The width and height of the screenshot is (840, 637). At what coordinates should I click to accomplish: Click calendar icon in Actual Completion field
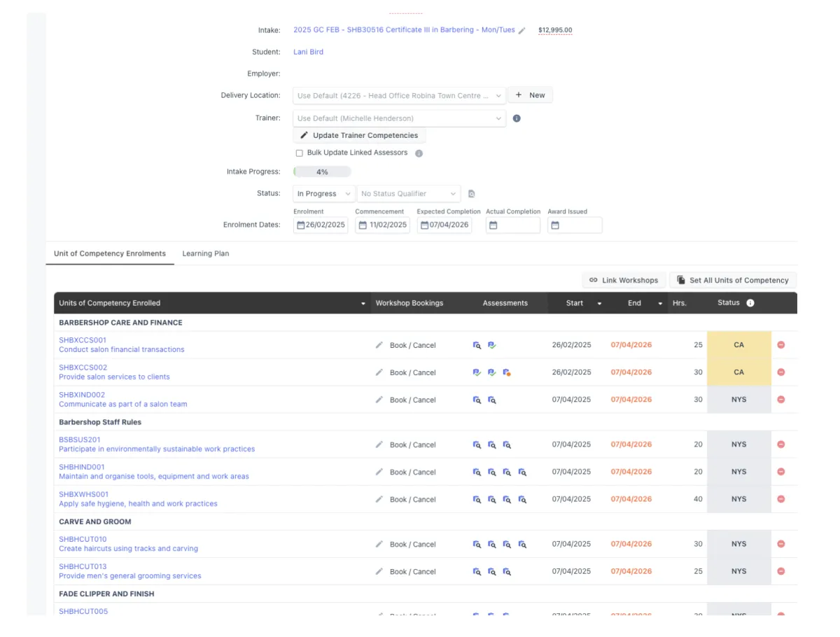(493, 225)
